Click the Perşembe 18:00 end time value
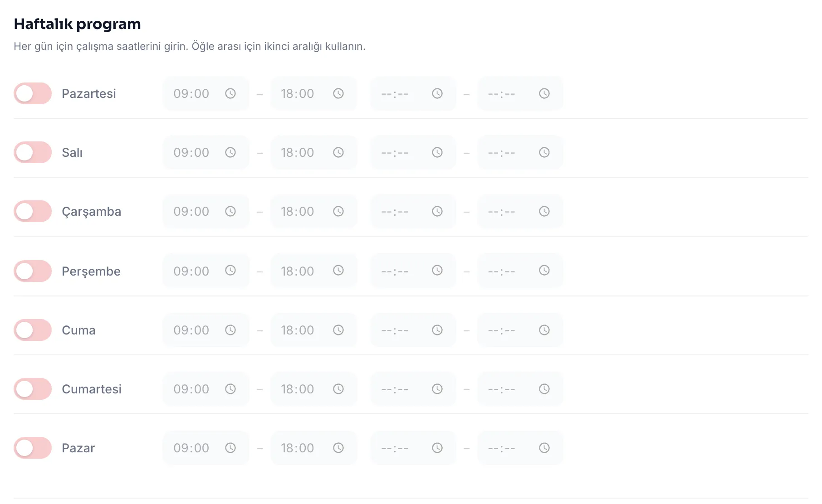 tap(298, 271)
